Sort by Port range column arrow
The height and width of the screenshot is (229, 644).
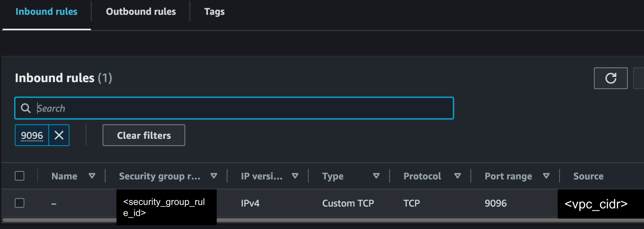coord(546,176)
